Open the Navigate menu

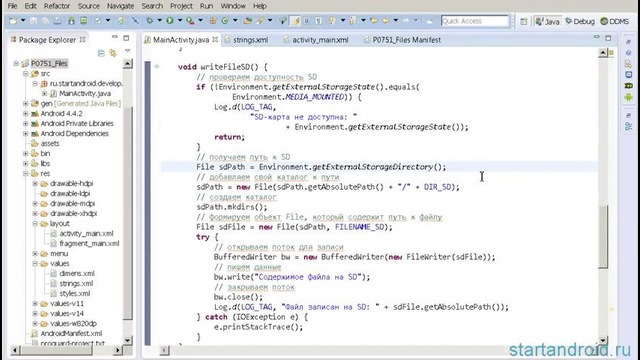click(120, 6)
